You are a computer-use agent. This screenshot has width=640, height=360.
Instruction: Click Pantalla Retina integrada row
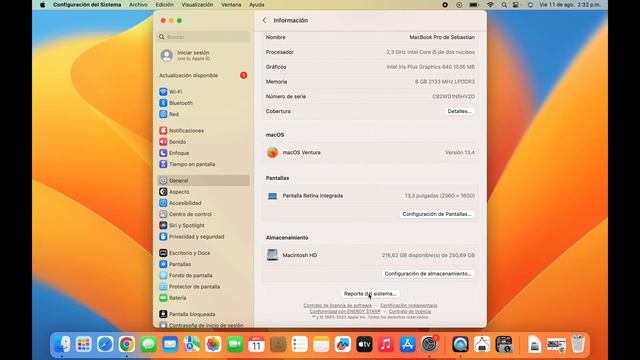click(x=370, y=196)
